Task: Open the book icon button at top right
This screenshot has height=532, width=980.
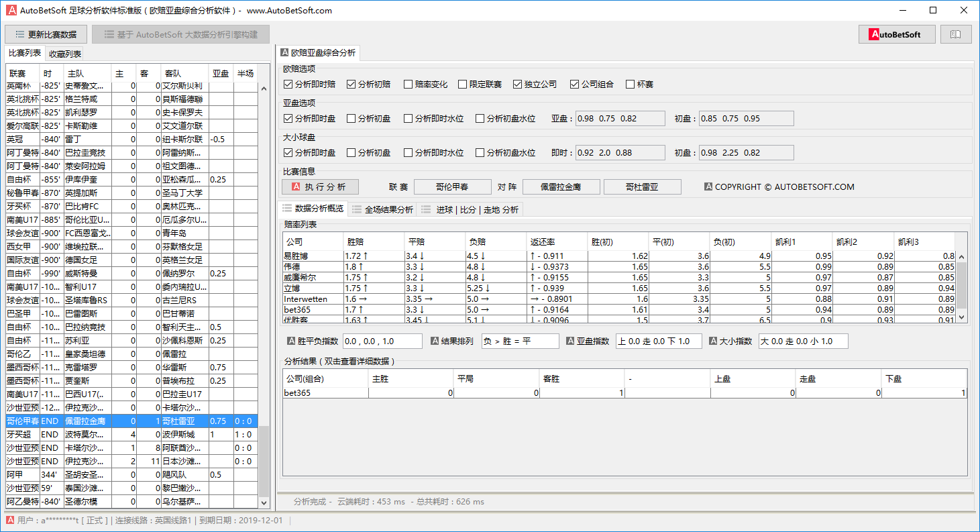Action: tap(956, 34)
